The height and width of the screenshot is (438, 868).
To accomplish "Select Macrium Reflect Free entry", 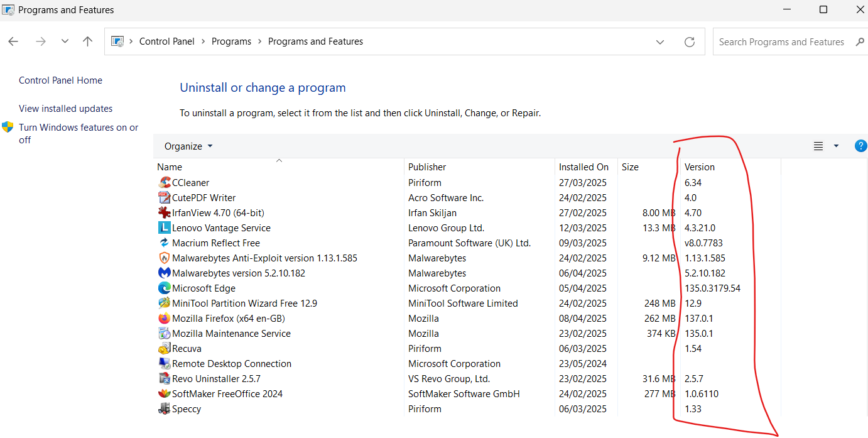I will pos(216,243).
